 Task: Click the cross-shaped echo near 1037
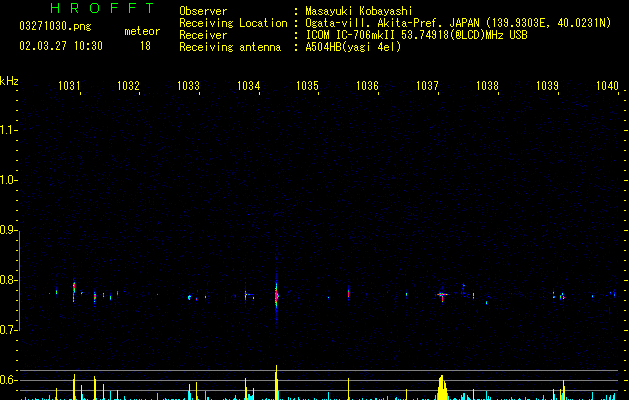coord(442,295)
